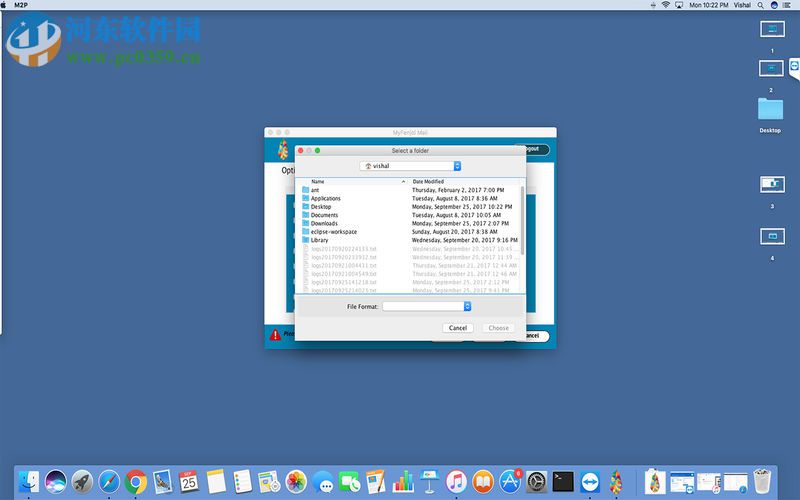Select desktop screenshot icon labeled 1

772,30
